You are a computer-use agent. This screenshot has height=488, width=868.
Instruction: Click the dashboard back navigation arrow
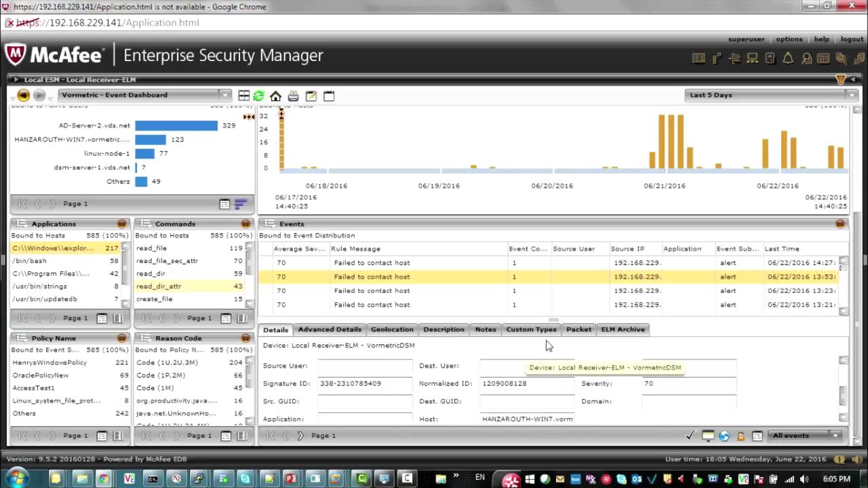[x=23, y=96]
